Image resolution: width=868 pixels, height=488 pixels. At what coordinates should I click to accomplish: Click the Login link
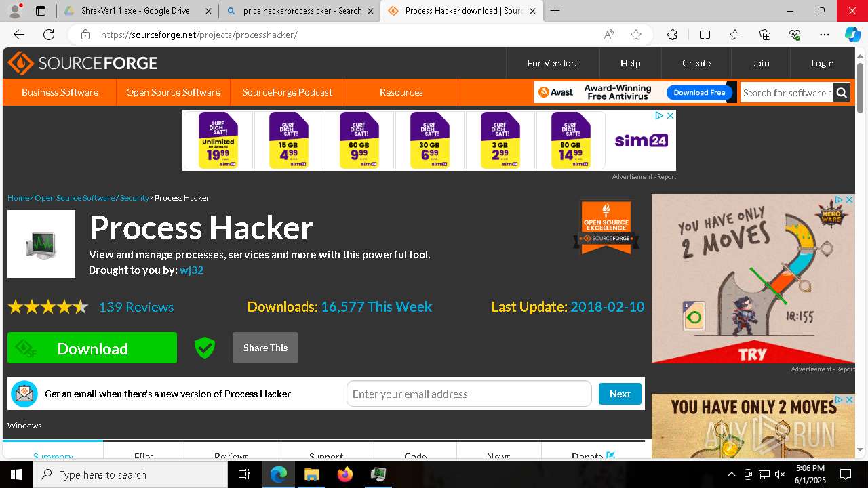(822, 63)
